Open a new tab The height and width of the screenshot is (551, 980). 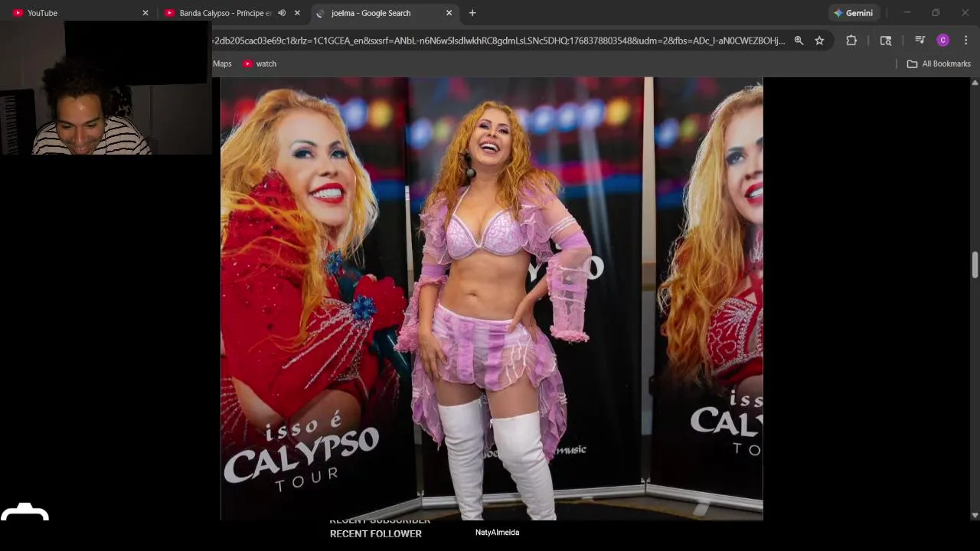point(472,13)
